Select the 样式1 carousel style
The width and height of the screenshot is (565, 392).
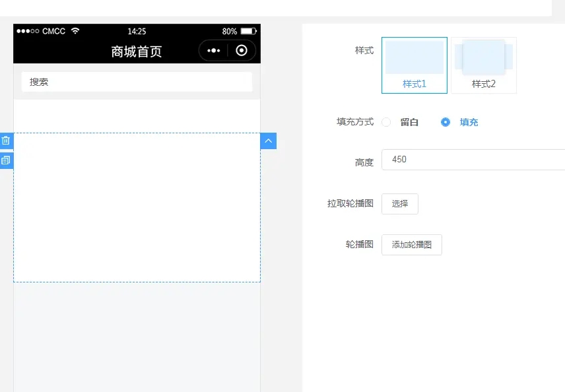415,65
